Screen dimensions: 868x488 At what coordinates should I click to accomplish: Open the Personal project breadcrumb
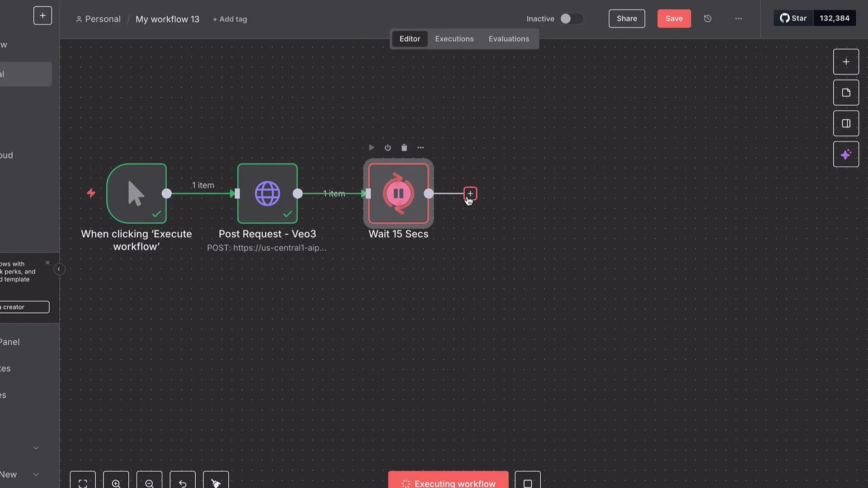click(98, 19)
